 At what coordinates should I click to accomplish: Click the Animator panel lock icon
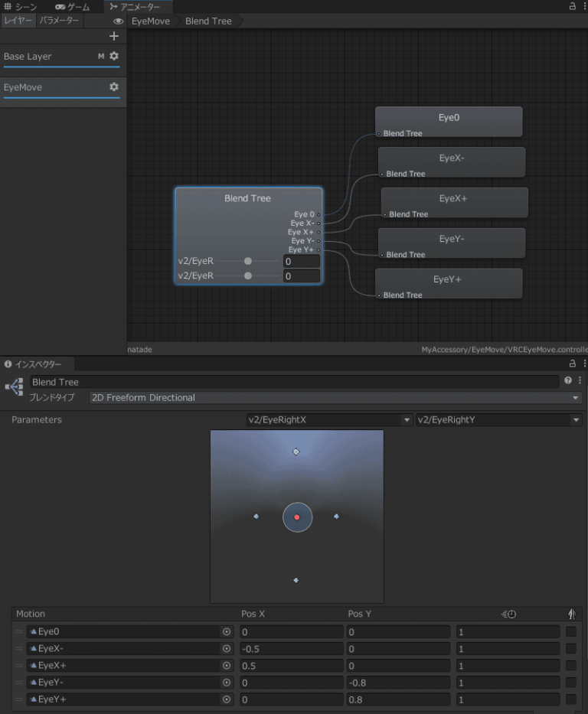click(572, 6)
